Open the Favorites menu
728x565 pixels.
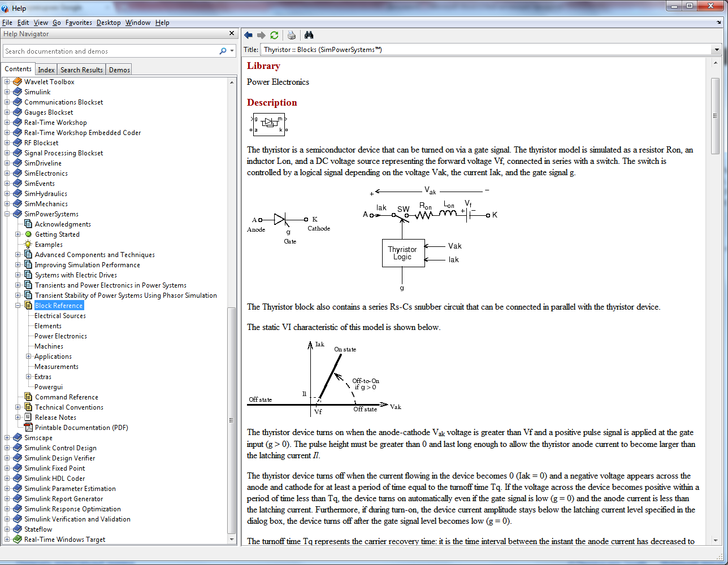(79, 23)
